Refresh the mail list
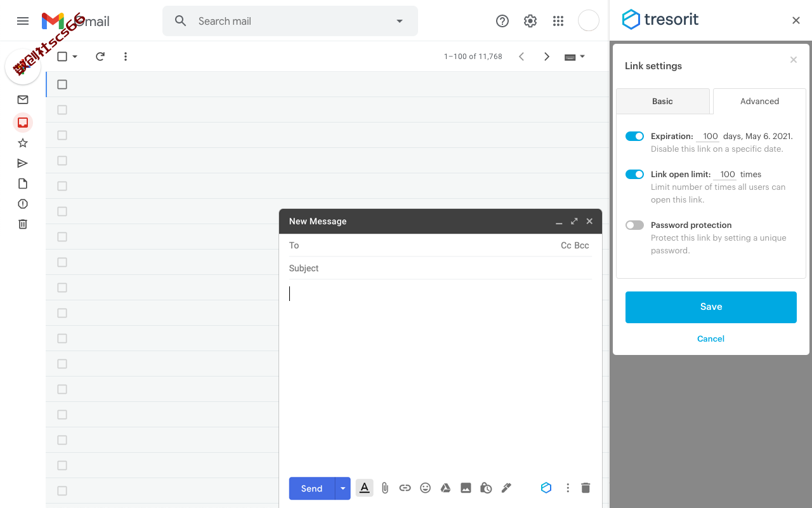The height and width of the screenshot is (508, 812). pyautogui.click(x=100, y=57)
